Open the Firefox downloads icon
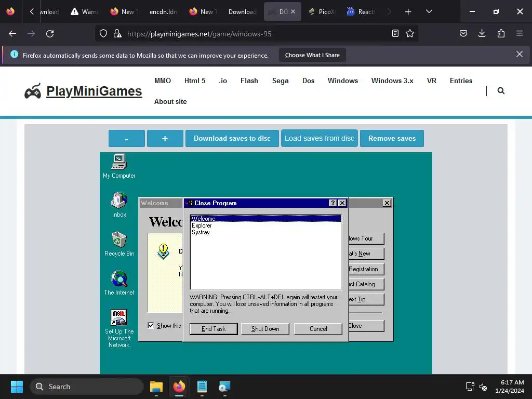The height and width of the screenshot is (399, 532). pos(482,34)
